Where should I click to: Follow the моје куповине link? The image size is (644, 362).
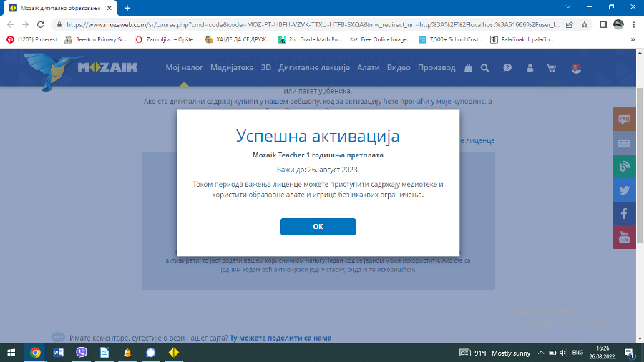(x=460, y=101)
